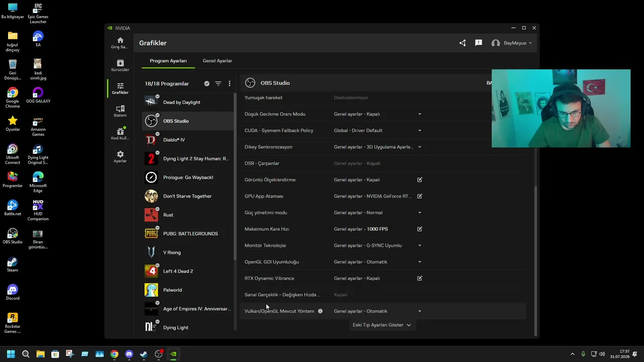Select the Ubisoft Connect desktop icon

13,154
